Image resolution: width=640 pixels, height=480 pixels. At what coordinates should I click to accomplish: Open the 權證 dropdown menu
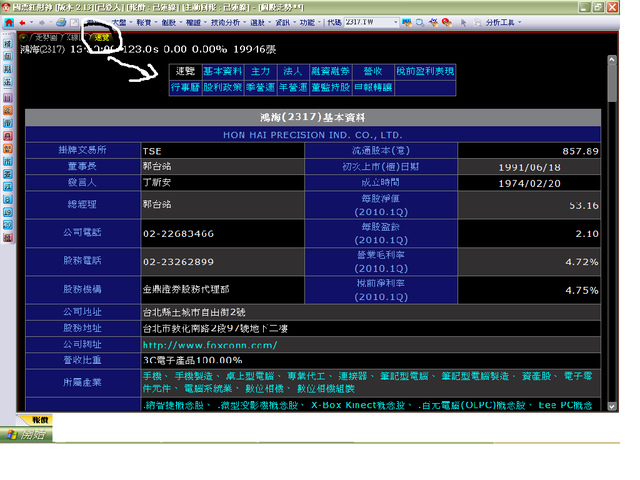point(196,23)
